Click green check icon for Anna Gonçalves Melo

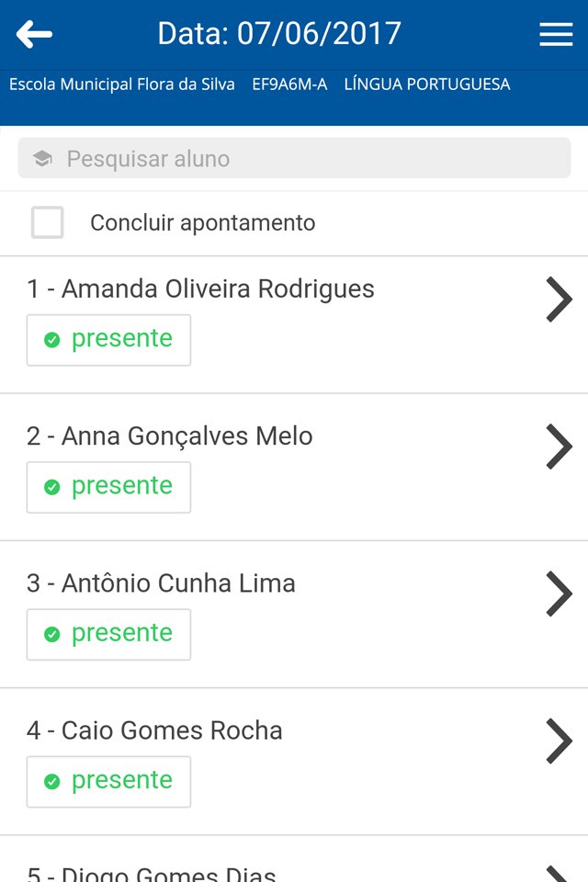click(52, 487)
